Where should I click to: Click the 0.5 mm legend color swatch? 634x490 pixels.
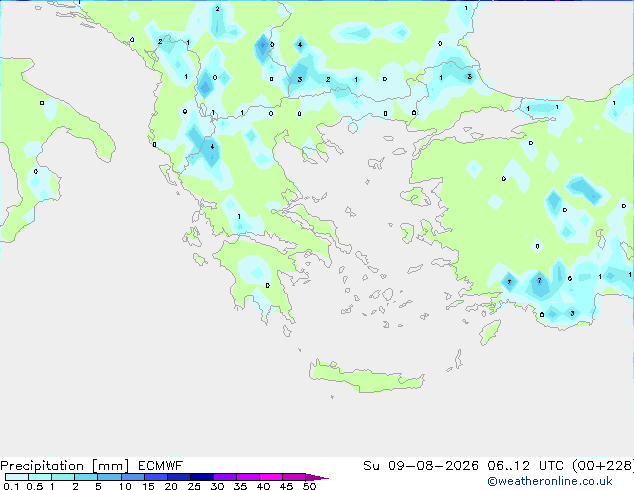[40, 477]
